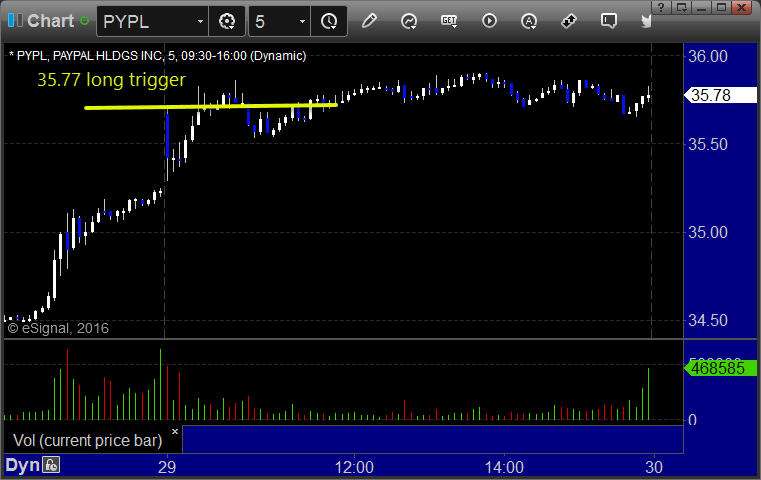Click the 29 date axis label

pos(167,467)
